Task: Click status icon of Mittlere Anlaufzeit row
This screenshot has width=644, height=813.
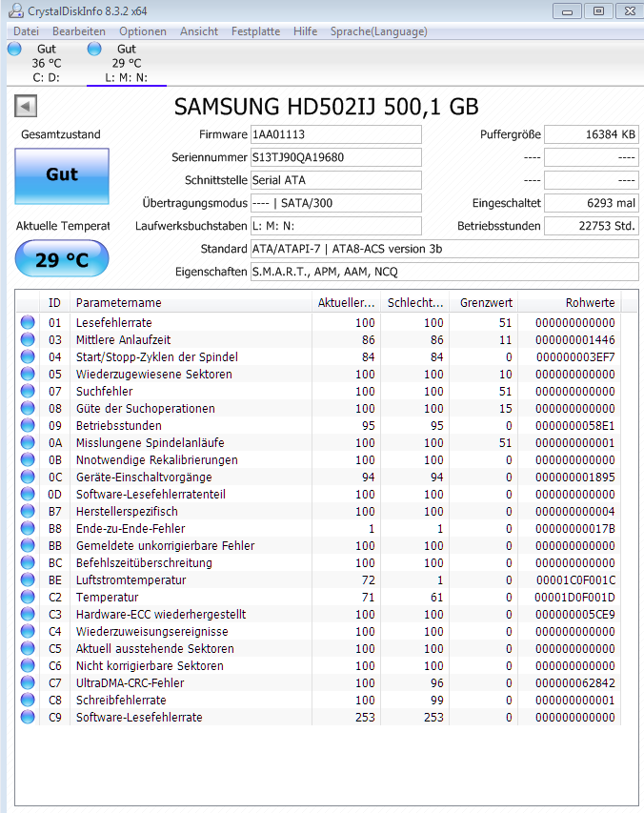Action: [28, 339]
